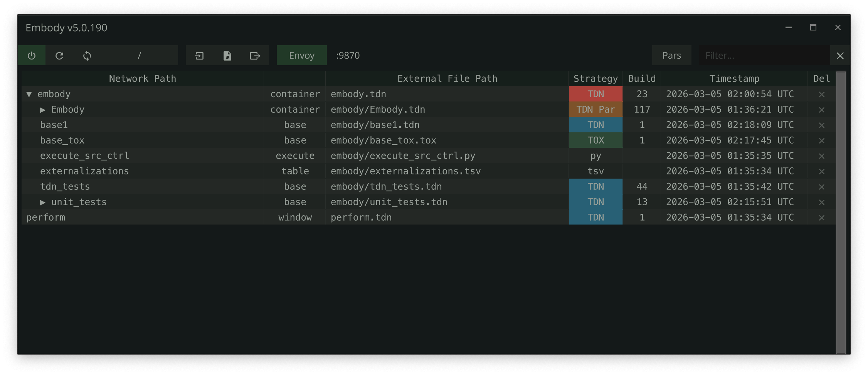Click the root path slash field
Image resolution: width=868 pixels, height=375 pixels.
(140, 56)
